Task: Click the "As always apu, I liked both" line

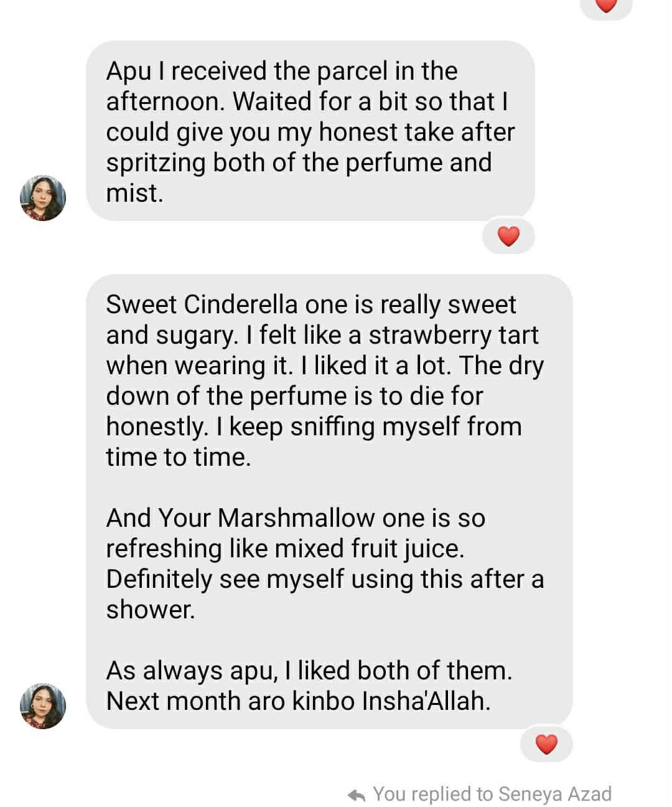Action: tap(309, 671)
